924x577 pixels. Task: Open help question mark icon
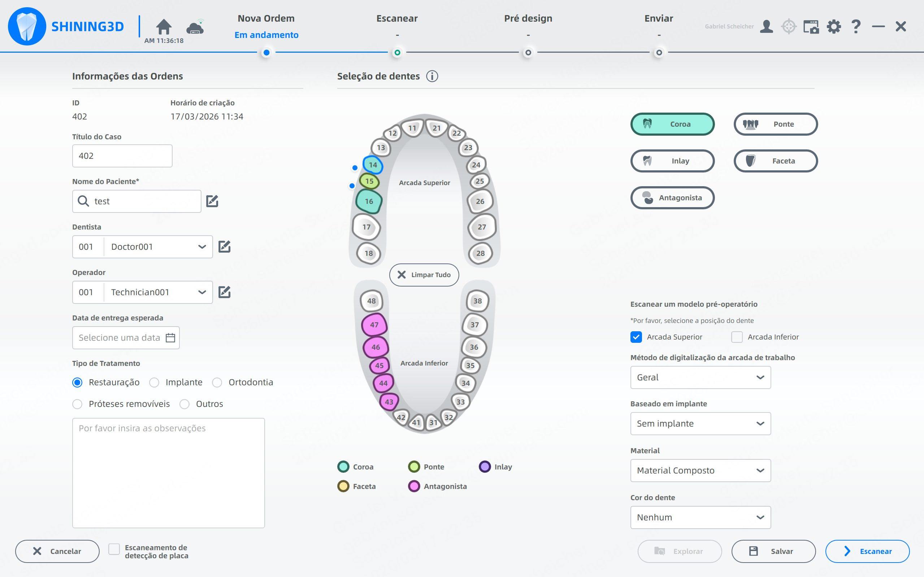click(x=856, y=27)
